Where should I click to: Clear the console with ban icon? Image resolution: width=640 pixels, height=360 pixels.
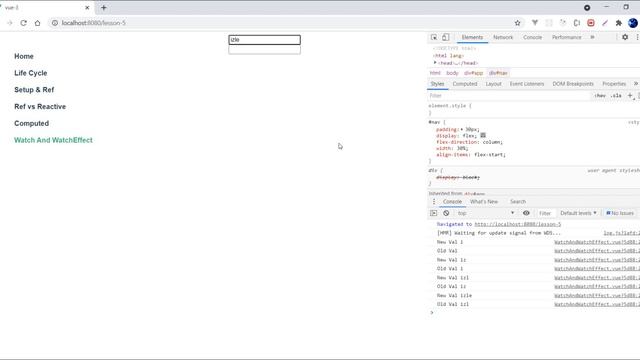pyautogui.click(x=446, y=213)
